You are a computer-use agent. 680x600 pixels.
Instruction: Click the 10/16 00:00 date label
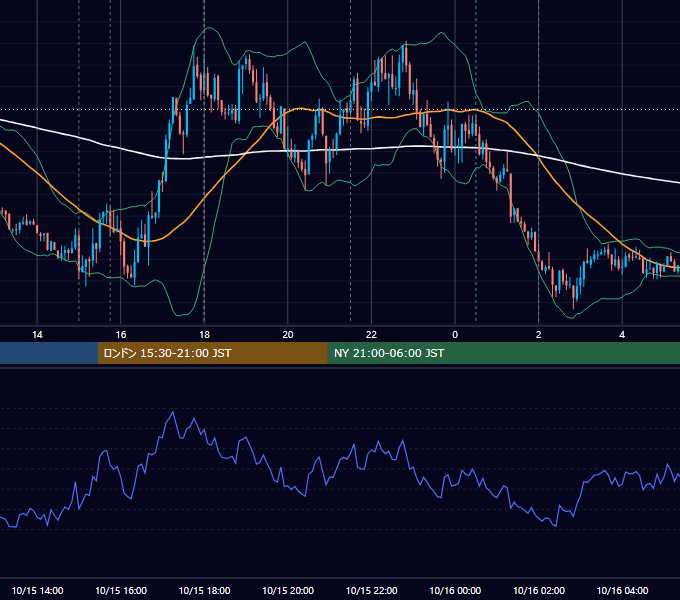(x=455, y=590)
